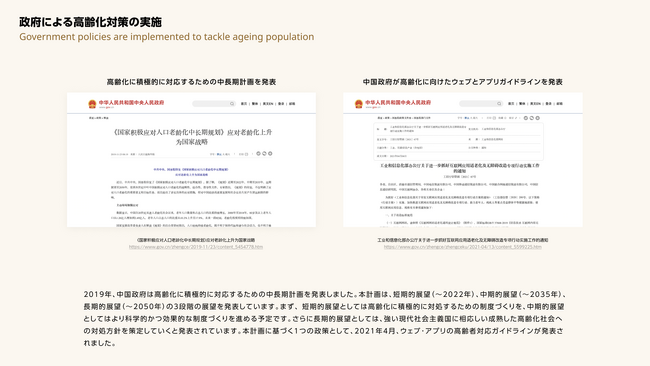The width and height of the screenshot is (650, 366).
Task: Open the content_5454778.htm source link
Action: click(x=196, y=247)
